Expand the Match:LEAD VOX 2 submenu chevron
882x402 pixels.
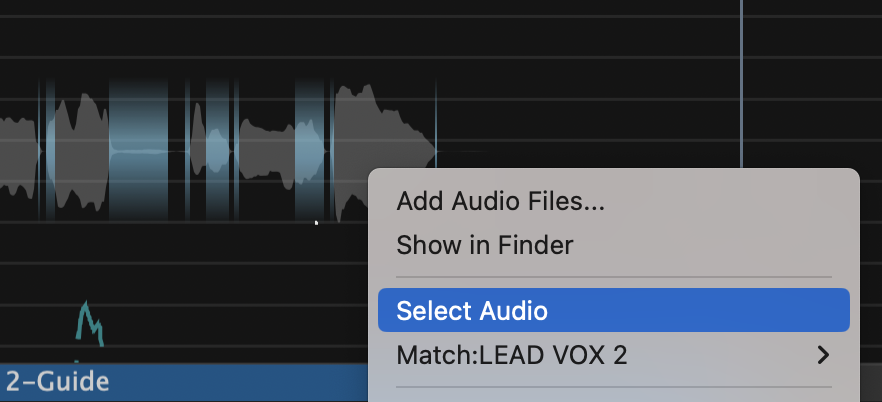pos(823,355)
